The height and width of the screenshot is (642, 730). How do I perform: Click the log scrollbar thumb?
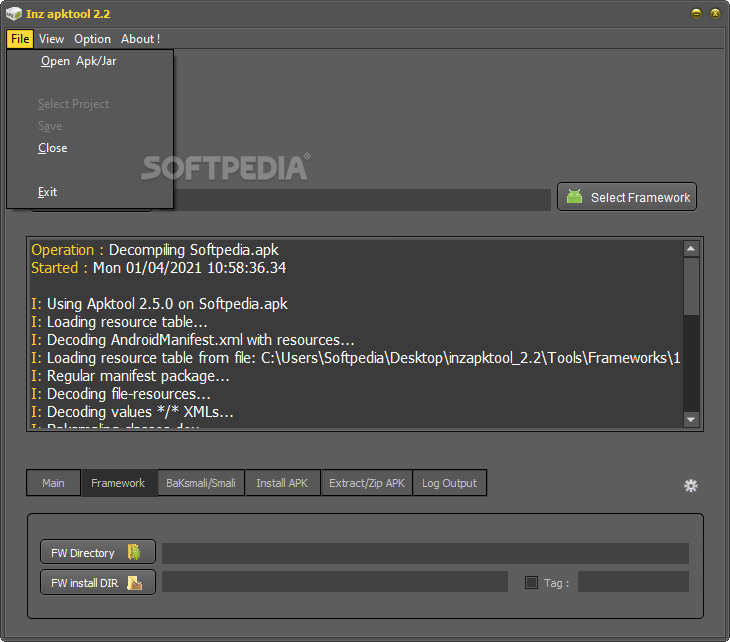(x=691, y=286)
